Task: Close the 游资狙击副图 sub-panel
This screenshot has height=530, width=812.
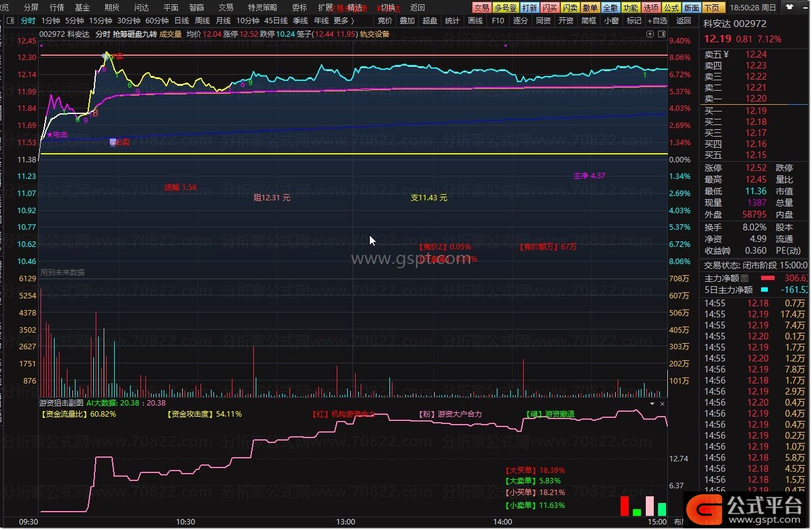Action: [x=662, y=404]
